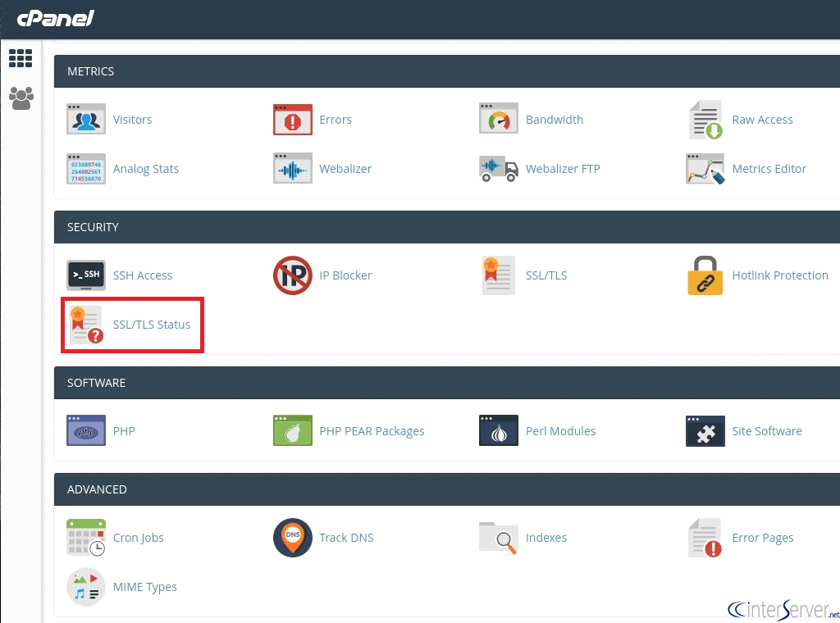840x623 pixels.
Task: Open MIME Types settings
Action: point(86,586)
